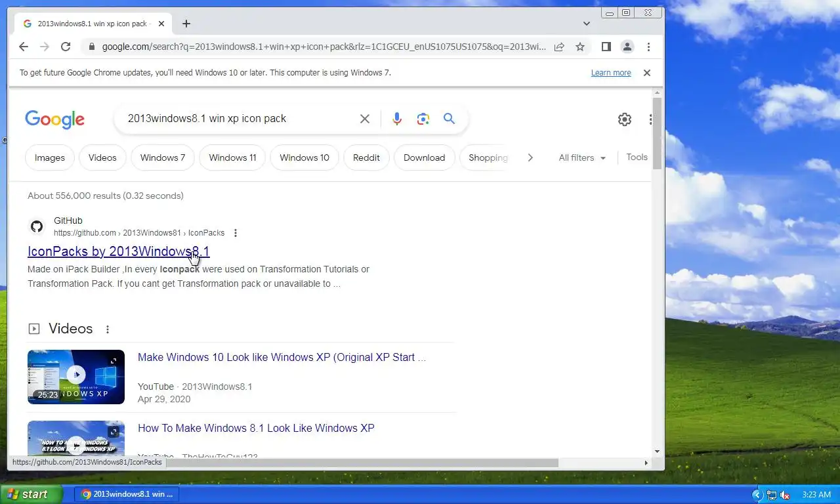The height and width of the screenshot is (504, 840).
Task: Open Make Windows 10 Look like Windows XP link
Action: (282, 357)
